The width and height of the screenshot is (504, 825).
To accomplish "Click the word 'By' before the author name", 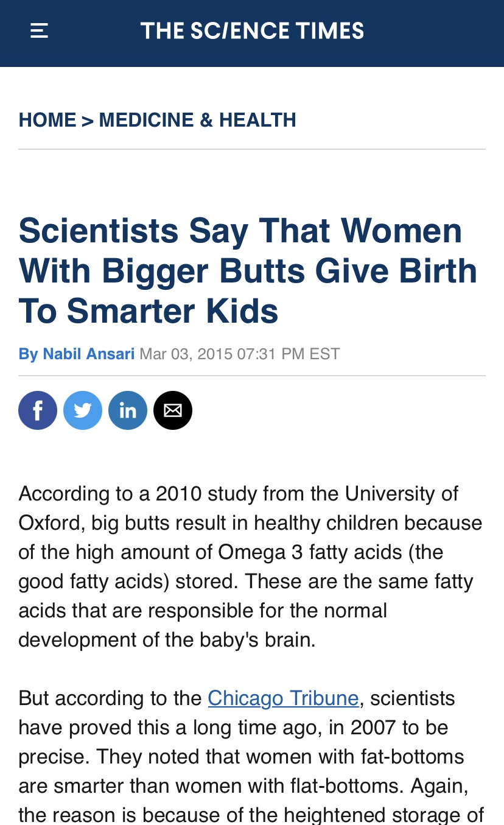I will pos(28,354).
